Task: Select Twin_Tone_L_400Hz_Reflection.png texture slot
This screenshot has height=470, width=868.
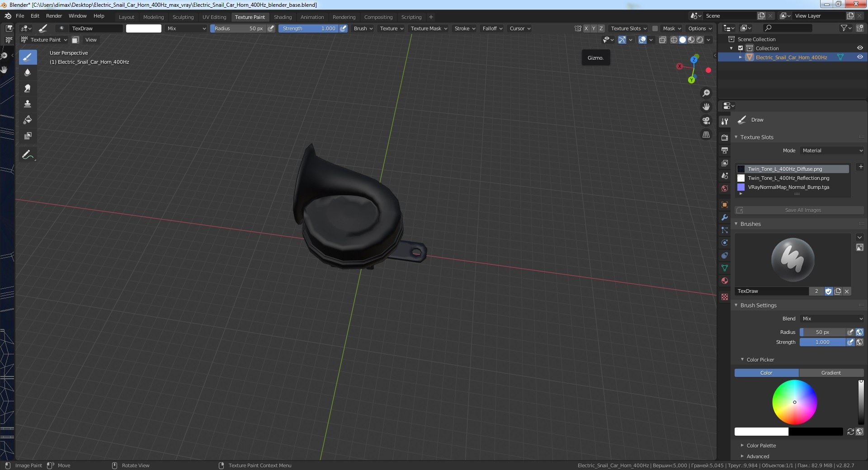Action: click(x=793, y=178)
